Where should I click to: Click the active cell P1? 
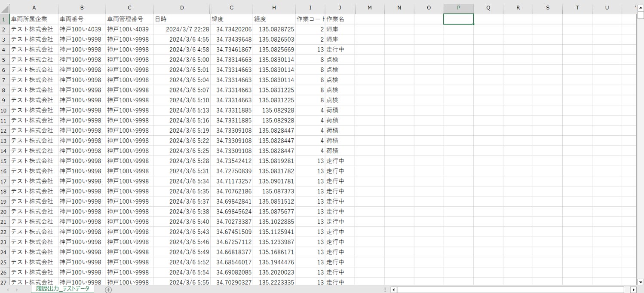pos(459,19)
